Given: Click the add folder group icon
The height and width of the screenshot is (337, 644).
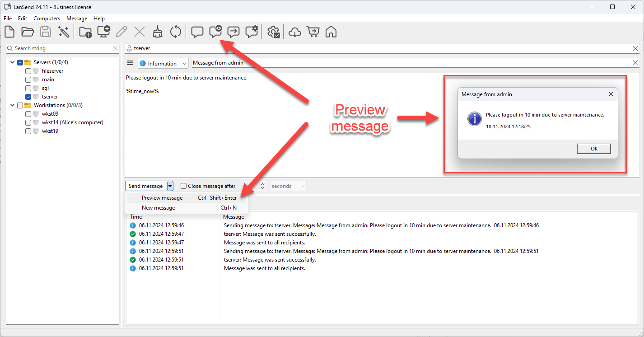Looking at the screenshot, I should pyautogui.click(x=85, y=32).
